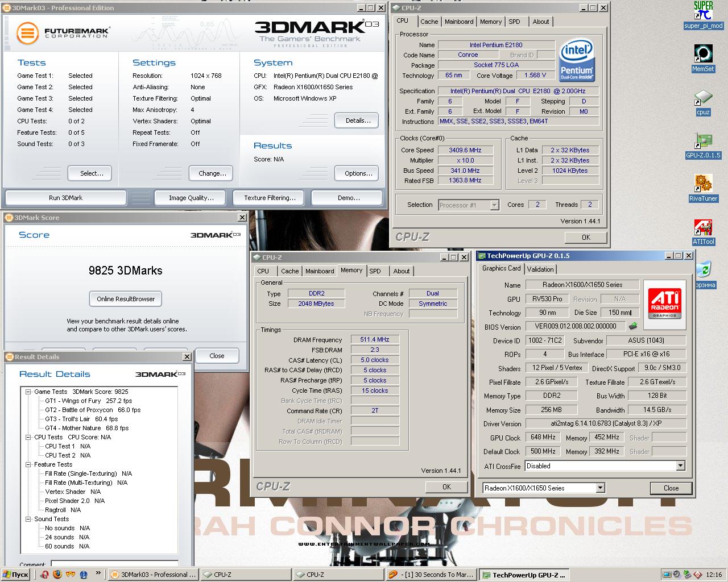
Task: Click Close in the 3DMark Score dialog
Action: coord(217,356)
